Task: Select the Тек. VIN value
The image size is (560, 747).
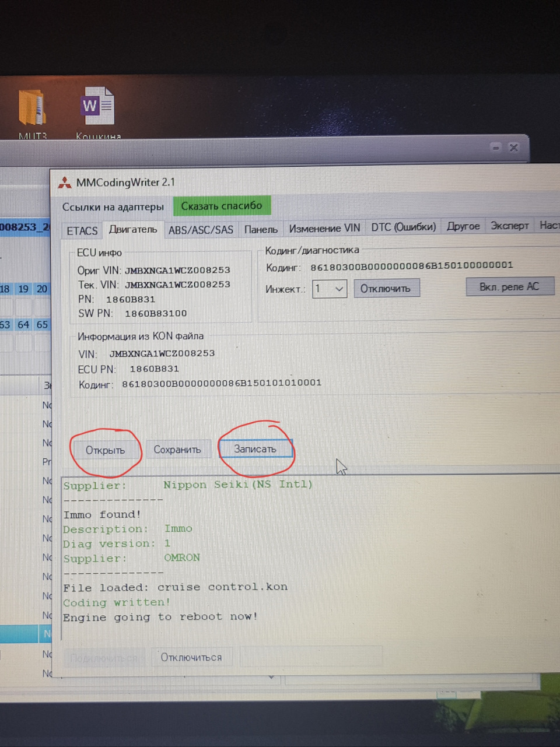Action: point(177,285)
